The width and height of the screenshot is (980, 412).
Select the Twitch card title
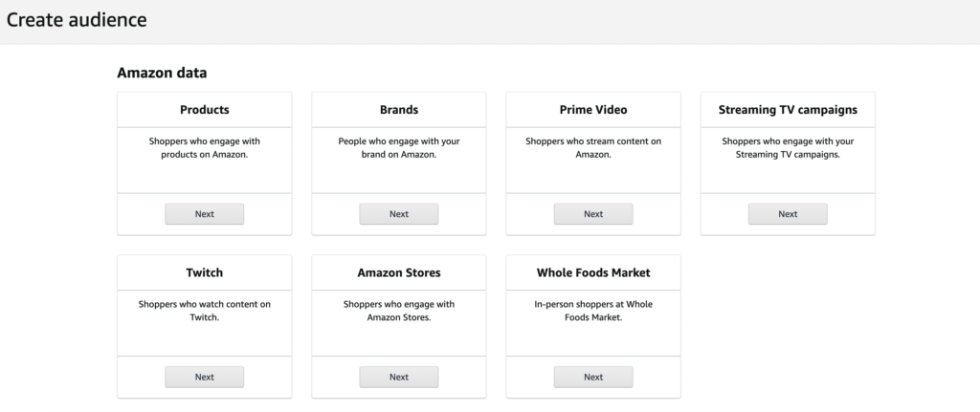coord(204,272)
